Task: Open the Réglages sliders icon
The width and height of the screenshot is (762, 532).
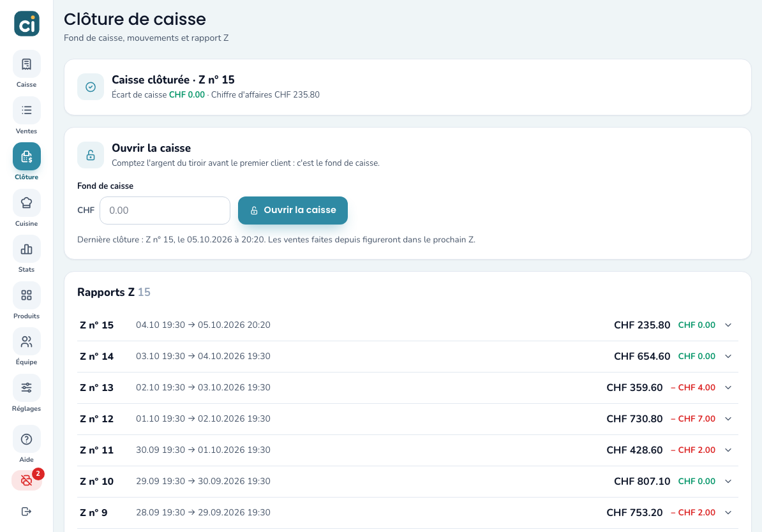Action: 27,388
